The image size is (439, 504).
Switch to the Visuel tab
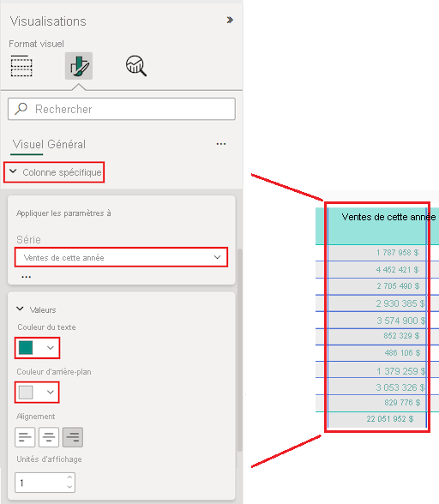pos(28,144)
